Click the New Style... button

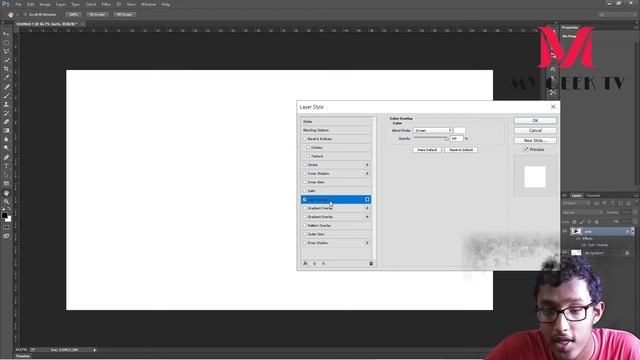(535, 140)
